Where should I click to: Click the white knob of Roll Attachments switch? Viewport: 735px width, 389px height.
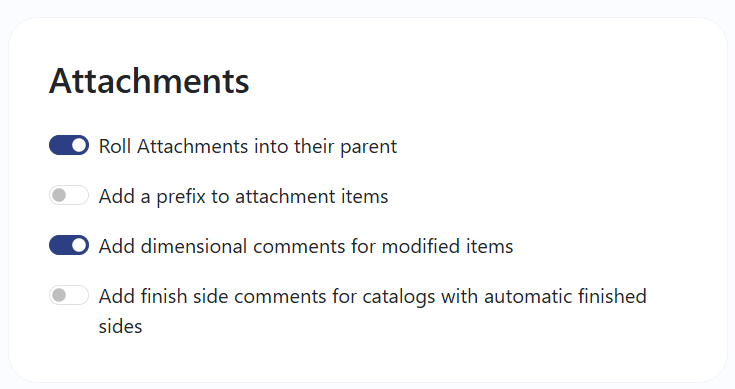tap(79, 145)
